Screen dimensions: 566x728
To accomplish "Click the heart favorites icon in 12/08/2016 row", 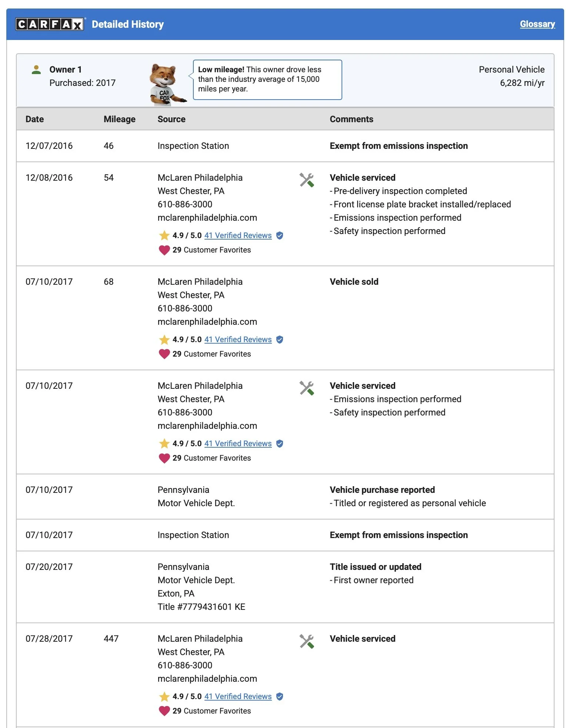I will 164,250.
